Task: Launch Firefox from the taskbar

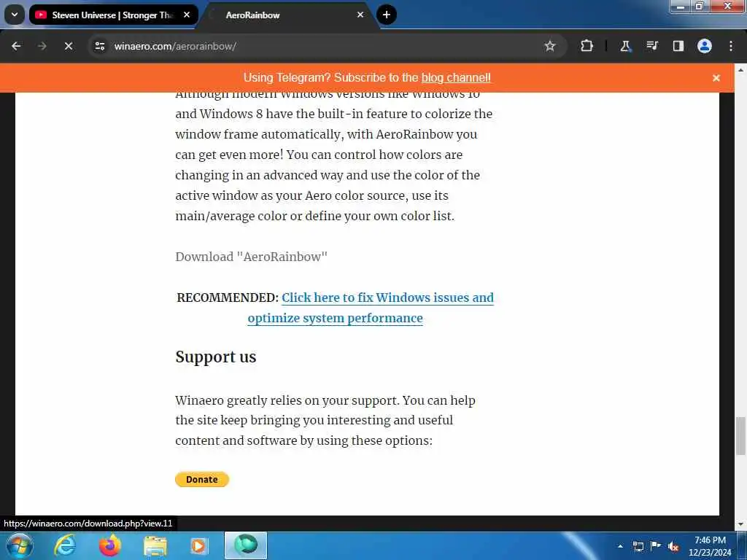Action: [109, 545]
